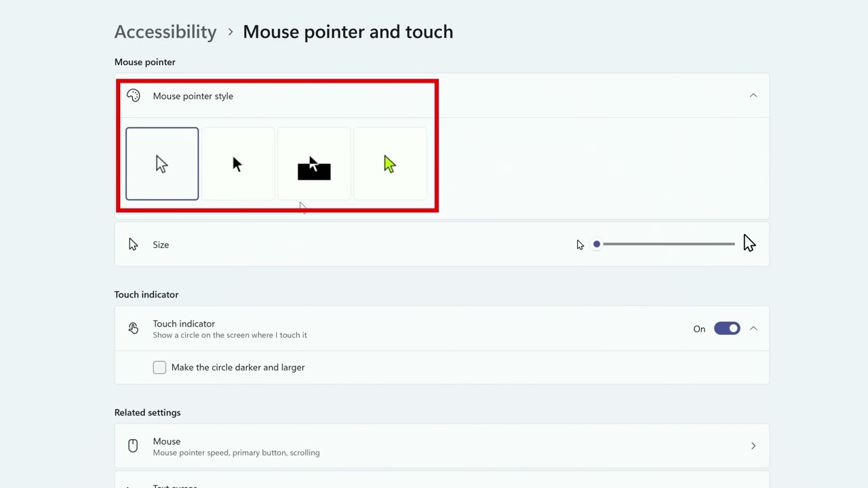Check Make the circle darker and larger
Viewport: 868px width, 488px height.
pos(159,367)
